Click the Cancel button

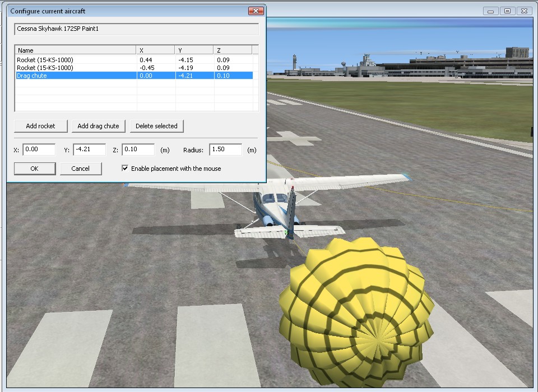[x=81, y=169]
